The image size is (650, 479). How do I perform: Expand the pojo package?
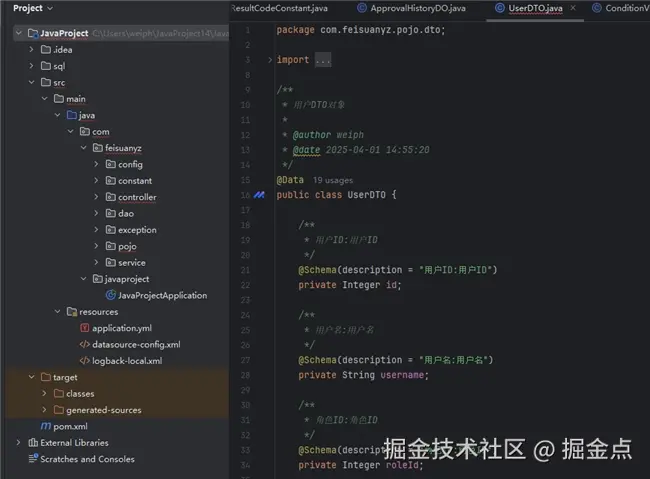coord(96,246)
